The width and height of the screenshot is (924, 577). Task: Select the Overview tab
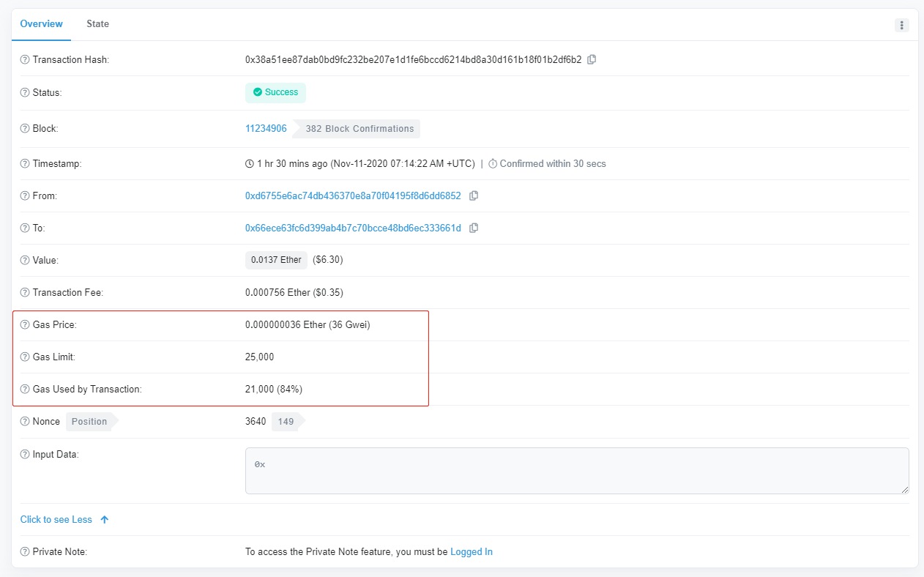coord(41,24)
